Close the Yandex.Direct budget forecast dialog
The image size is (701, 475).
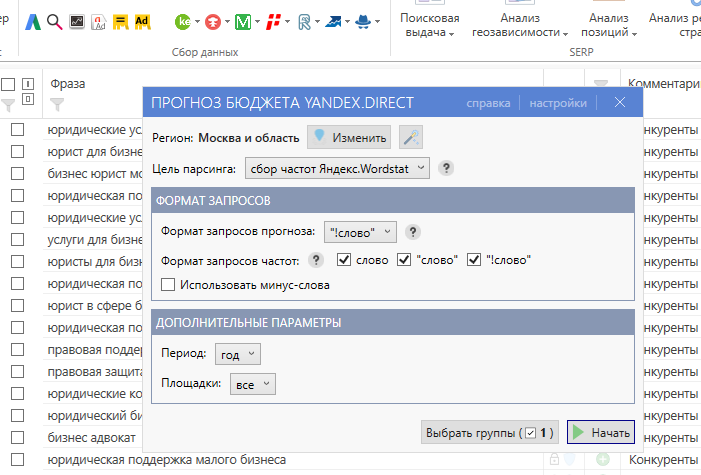point(620,102)
